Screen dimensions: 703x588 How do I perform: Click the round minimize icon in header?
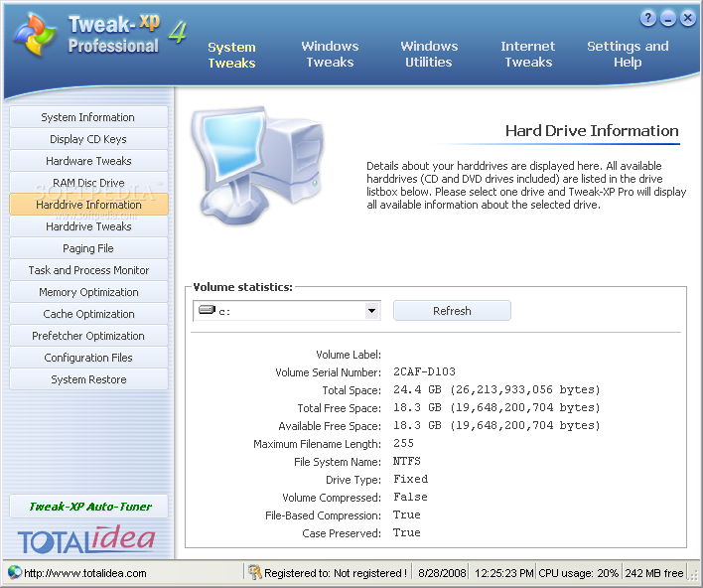click(668, 19)
